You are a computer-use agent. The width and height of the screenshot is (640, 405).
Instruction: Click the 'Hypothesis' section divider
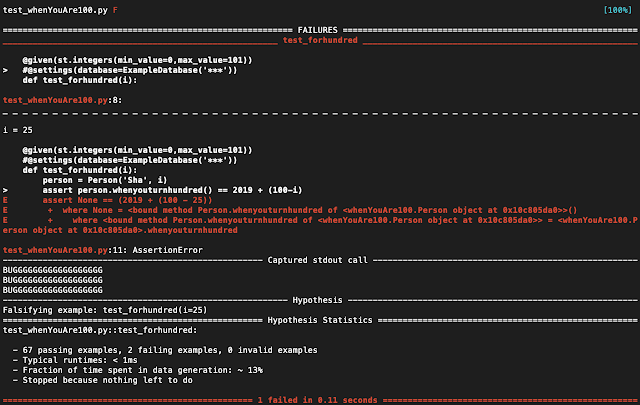(318, 299)
